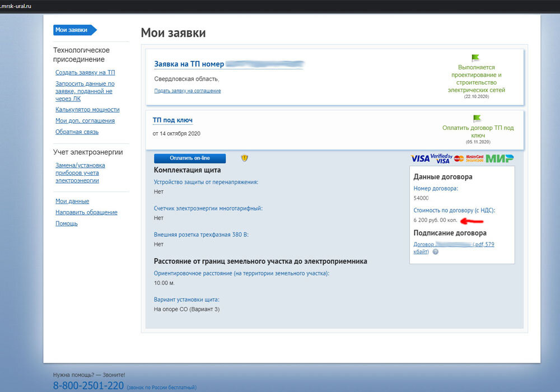This screenshot has width=560, height=392.
Task: Open Направить обращение link
Action: [x=86, y=212]
